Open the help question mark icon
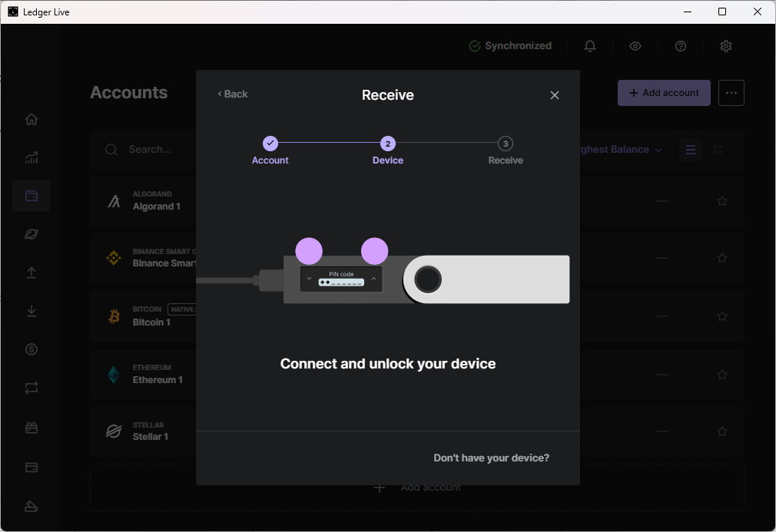 click(x=681, y=46)
